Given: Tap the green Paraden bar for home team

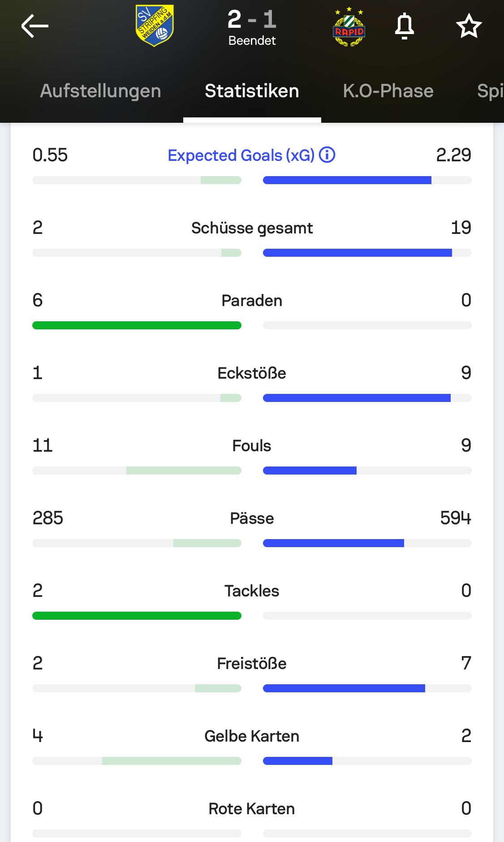Looking at the screenshot, I should [137, 325].
